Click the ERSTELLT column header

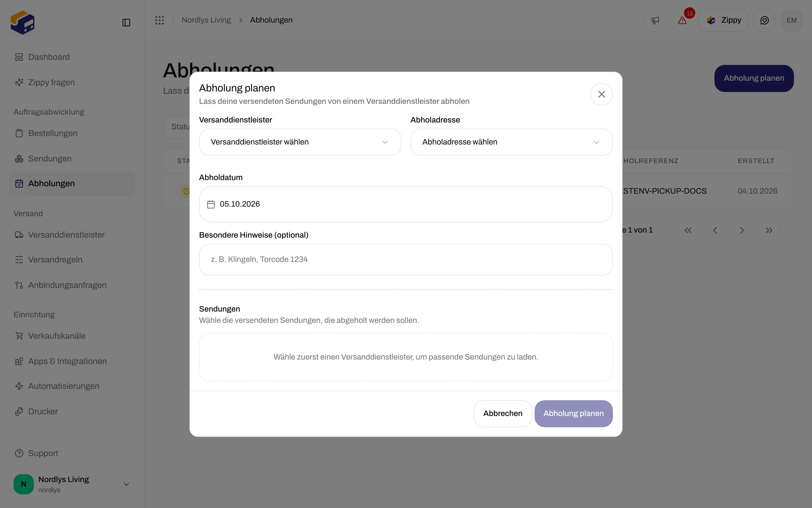(x=756, y=161)
